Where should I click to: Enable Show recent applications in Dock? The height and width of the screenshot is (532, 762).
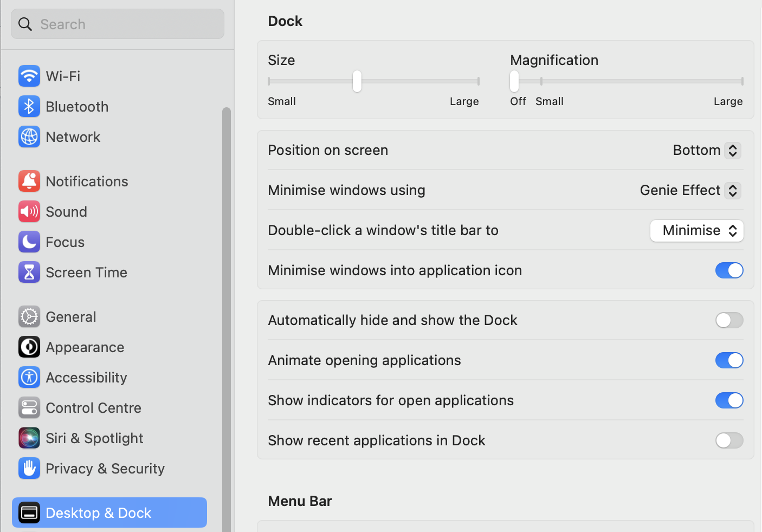click(729, 440)
